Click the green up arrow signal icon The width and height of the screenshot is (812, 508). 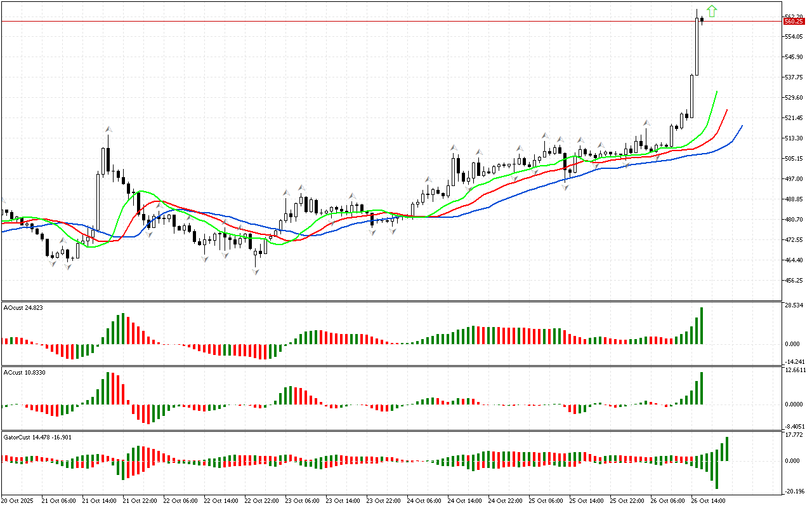coord(712,11)
